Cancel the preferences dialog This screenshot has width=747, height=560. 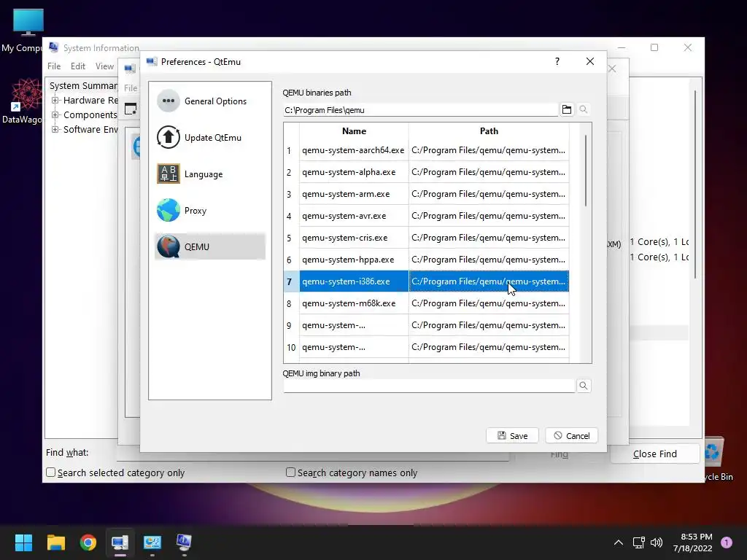pos(571,436)
